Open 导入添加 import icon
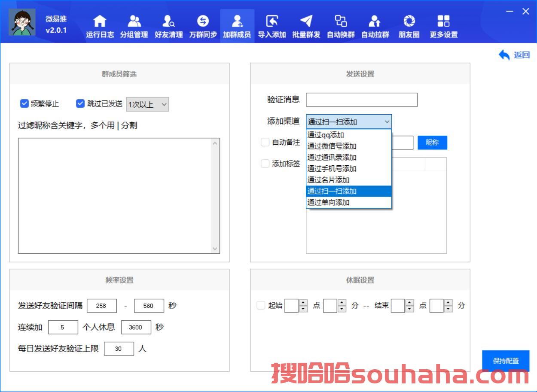Image resolution: width=537 pixels, height=392 pixels. pos(272,21)
